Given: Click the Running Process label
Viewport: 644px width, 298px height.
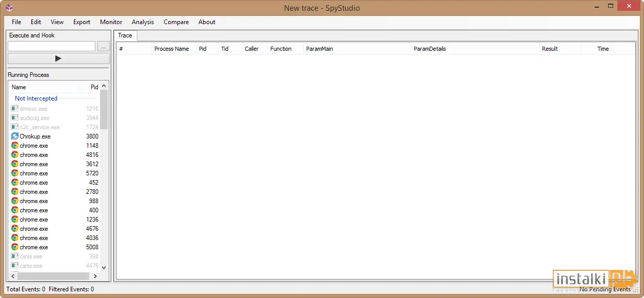Looking at the screenshot, I should 29,75.
